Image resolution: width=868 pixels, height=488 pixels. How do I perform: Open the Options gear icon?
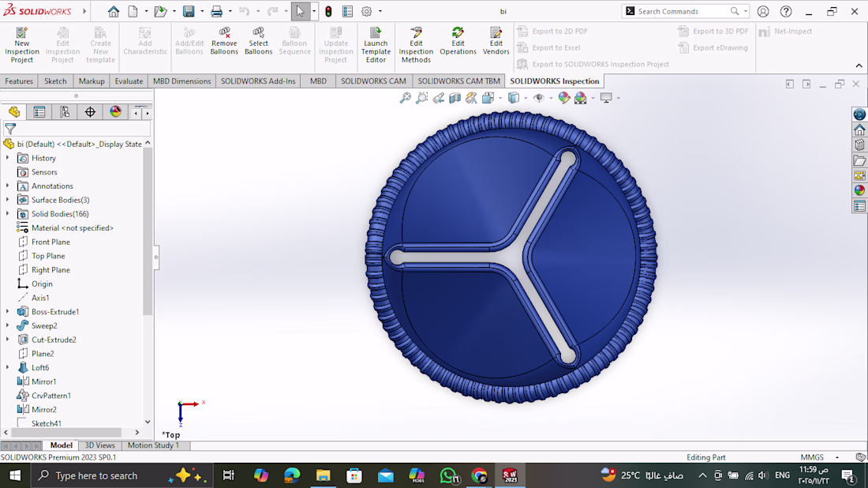coord(366,11)
